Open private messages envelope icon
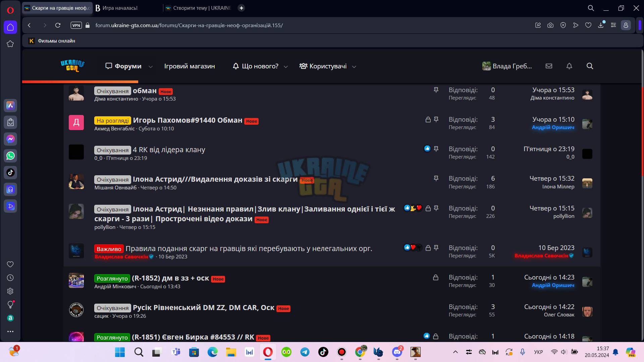This screenshot has height=362, width=644. [x=549, y=66]
